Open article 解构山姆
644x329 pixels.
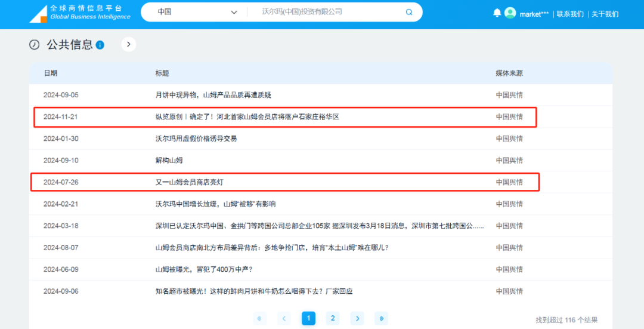click(169, 161)
